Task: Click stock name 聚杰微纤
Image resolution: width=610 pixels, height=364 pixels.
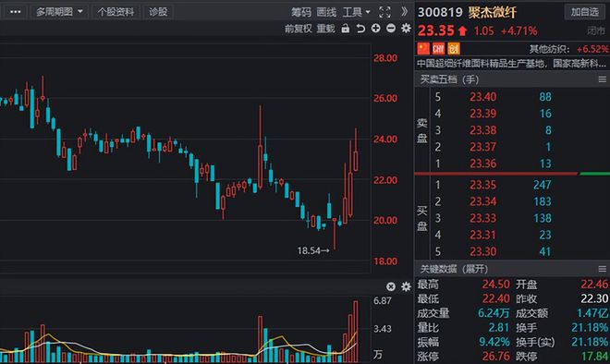Action: pos(492,12)
